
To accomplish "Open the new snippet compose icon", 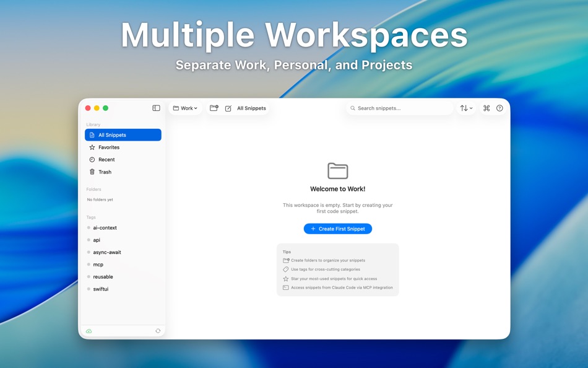I will coord(228,108).
